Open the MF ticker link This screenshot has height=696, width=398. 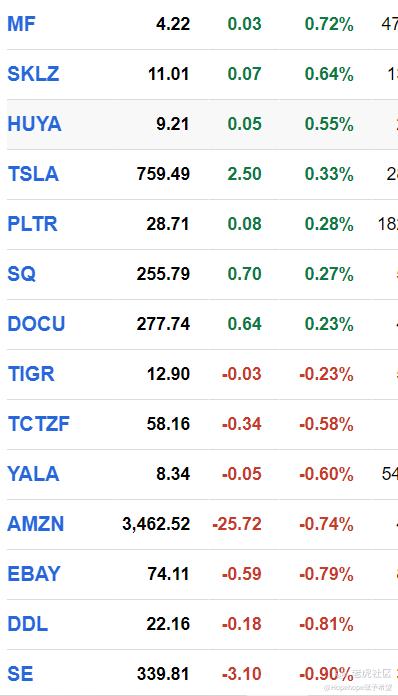(21, 24)
